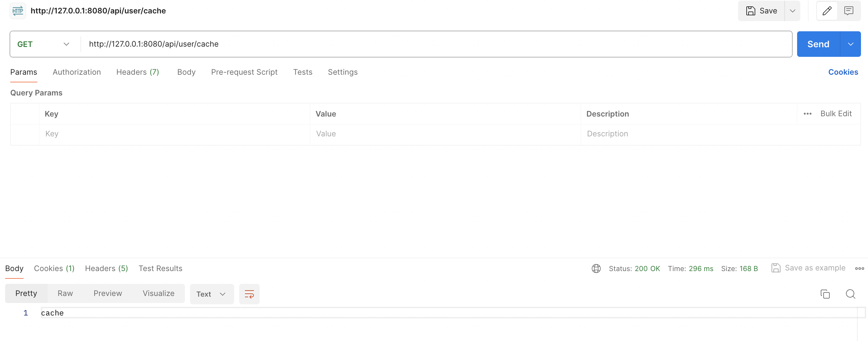Open the comments icon
Screen dimensions: 868x341
point(849,11)
